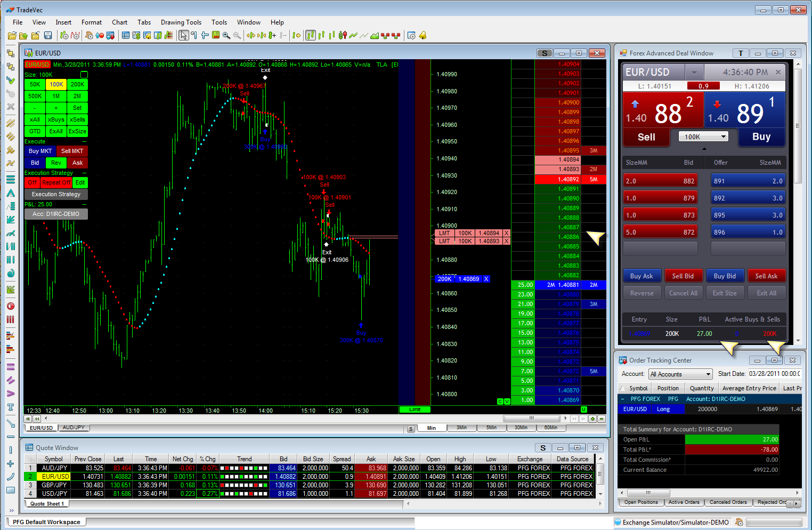Click the T button in Forex Advanced Deal Window
This screenshot has height=530, width=812.
(741, 53)
